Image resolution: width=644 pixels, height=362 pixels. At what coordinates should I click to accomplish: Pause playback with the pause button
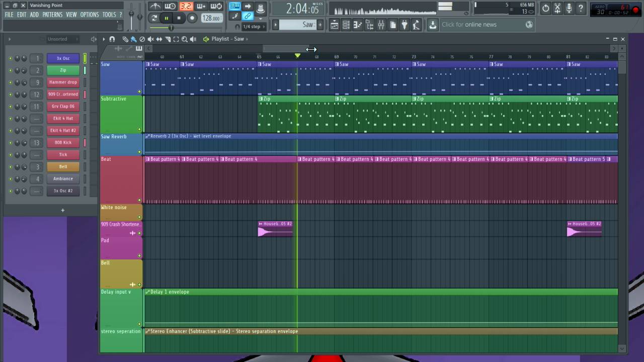tap(166, 18)
